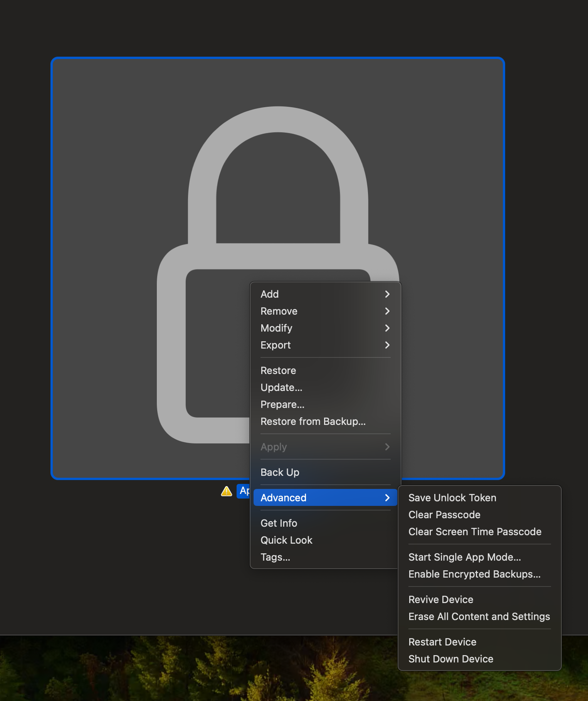588x701 pixels.
Task: Choose Clear Screen Time Passcode
Action: 480,532
